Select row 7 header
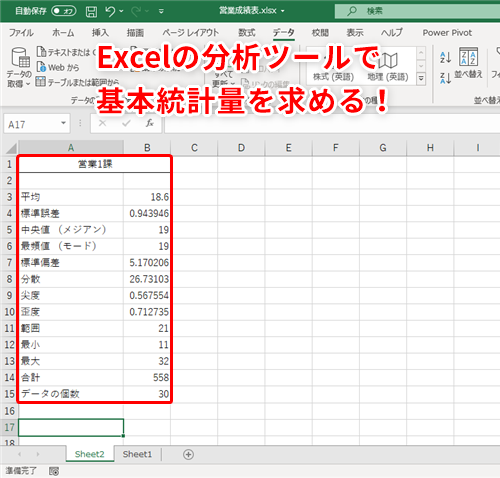Screen dimensions: 500x478 (x=9, y=263)
